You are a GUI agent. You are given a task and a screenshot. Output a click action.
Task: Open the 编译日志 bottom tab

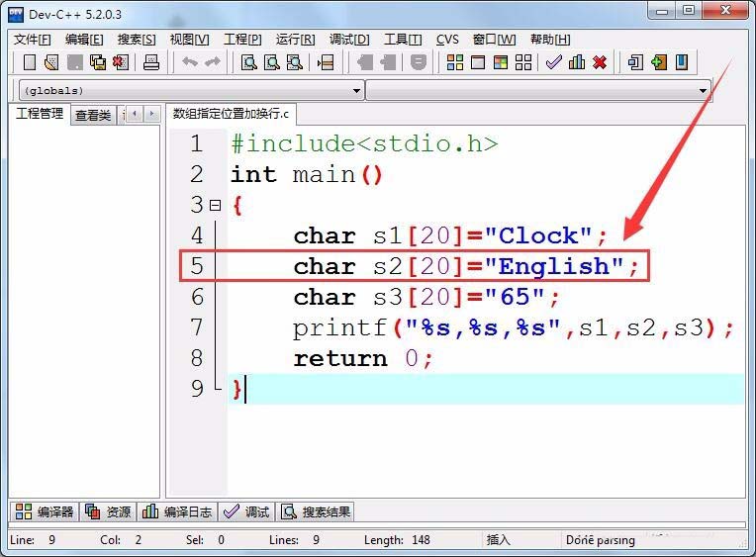tap(177, 511)
